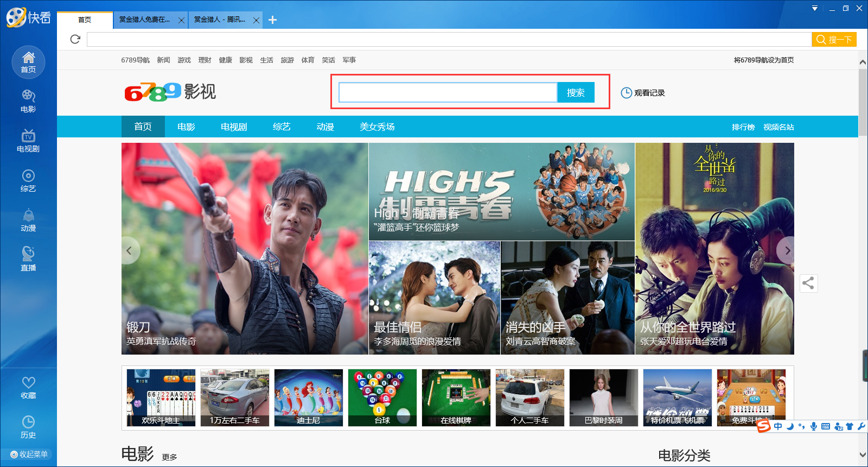Switch to the 赏金猎人 - 腾讯 tab

220,20
